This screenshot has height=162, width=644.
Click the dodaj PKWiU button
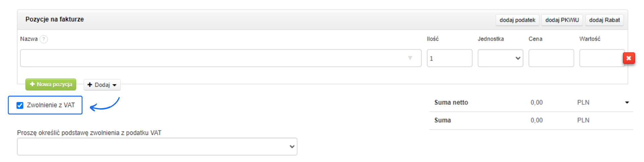(562, 20)
